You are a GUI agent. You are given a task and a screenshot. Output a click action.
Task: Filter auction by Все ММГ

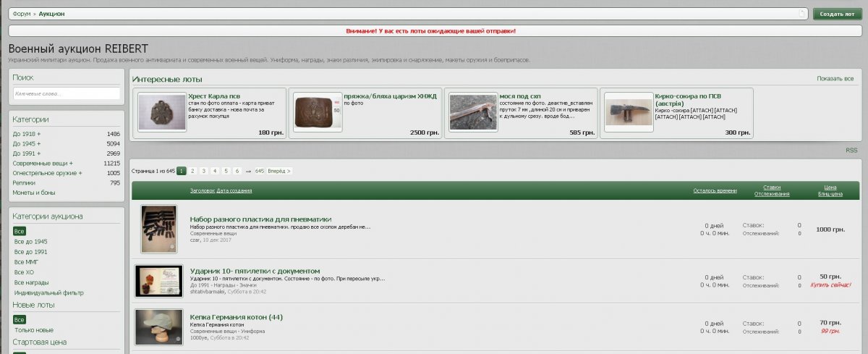coord(26,261)
